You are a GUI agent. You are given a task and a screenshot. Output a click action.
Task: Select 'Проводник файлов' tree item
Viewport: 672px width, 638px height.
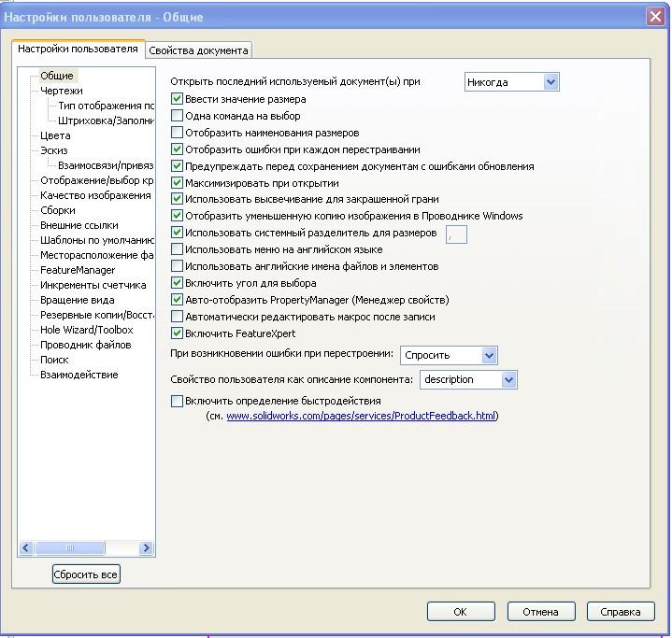[86, 345]
